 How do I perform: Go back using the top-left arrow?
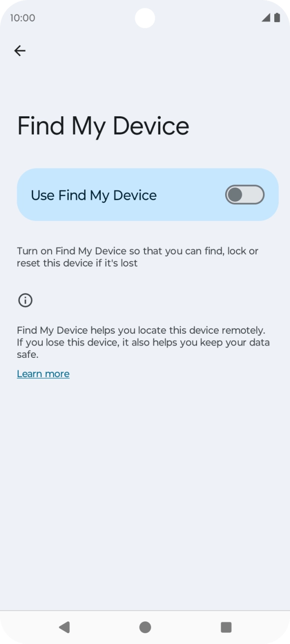pyautogui.click(x=20, y=51)
